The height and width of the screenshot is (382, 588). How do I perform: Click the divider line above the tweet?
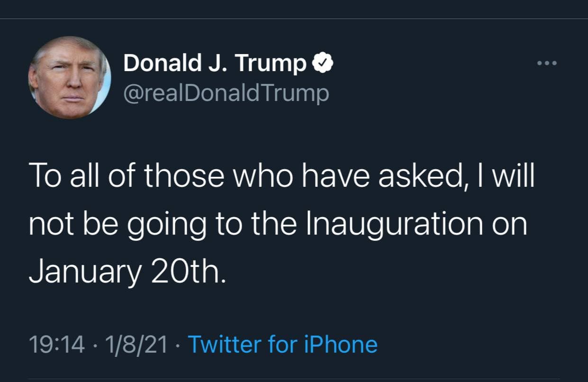pyautogui.click(x=294, y=19)
